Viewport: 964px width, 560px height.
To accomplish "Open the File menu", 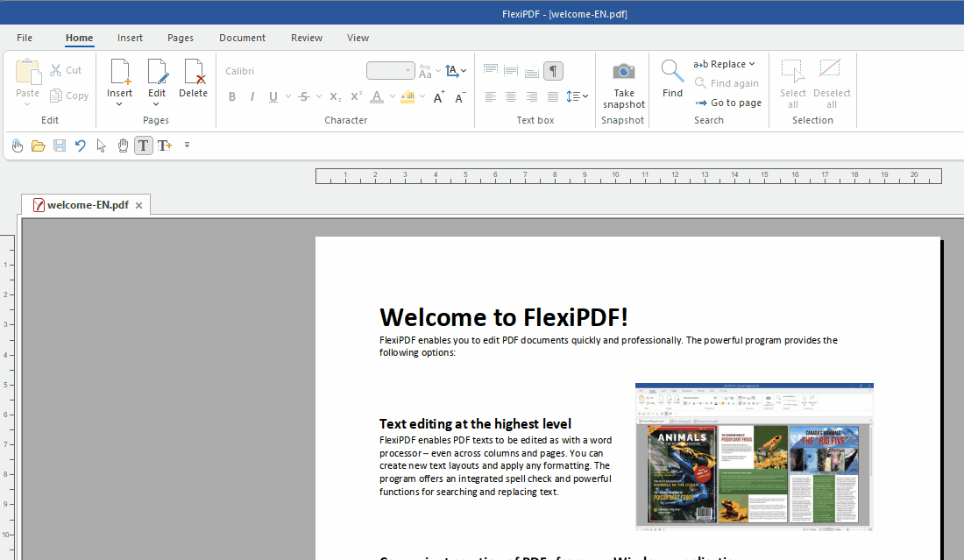I will [25, 38].
